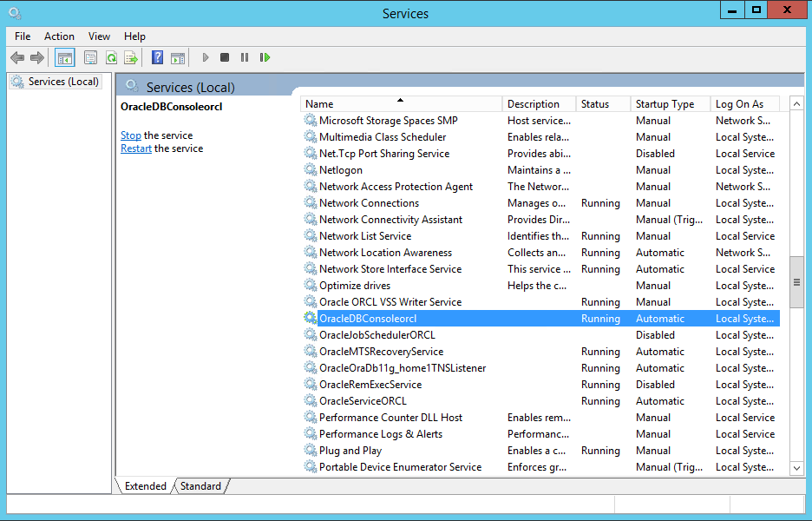This screenshot has height=521, width=812.
Task: Click gear icon beside Optimize drives
Action: tap(311, 285)
